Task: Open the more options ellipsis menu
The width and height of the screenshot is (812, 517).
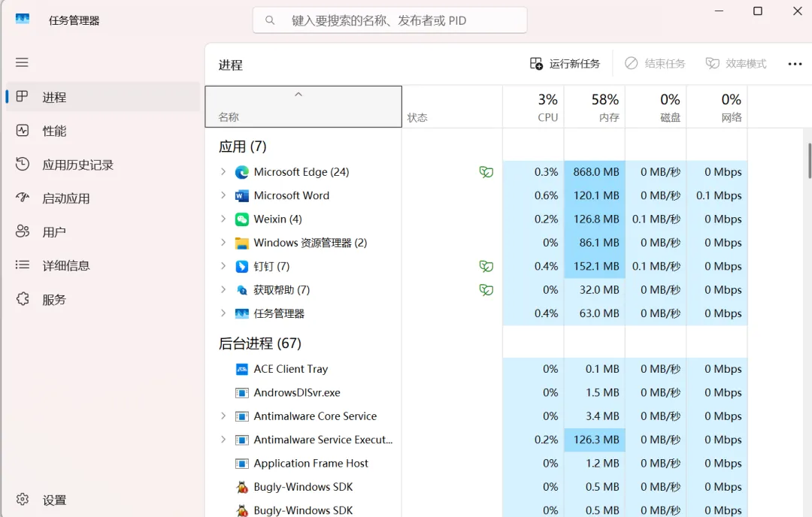Action: [x=795, y=64]
